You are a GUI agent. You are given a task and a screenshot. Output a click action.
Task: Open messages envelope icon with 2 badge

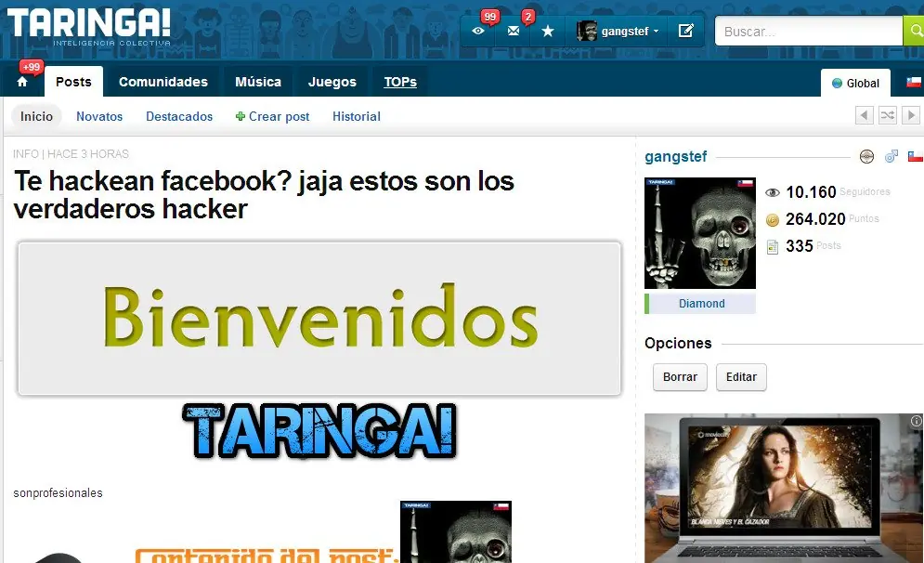pyautogui.click(x=514, y=31)
